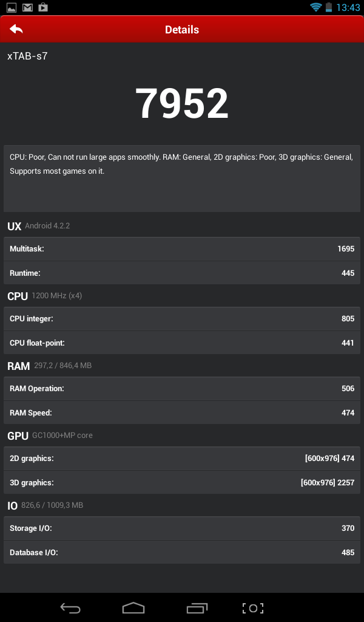Tap the Play Store notification icon
364x622 pixels.
[43, 8]
